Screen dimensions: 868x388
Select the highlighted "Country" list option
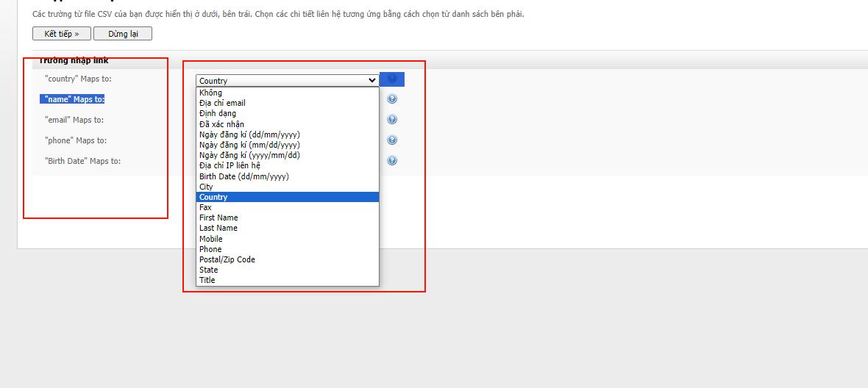[213, 197]
